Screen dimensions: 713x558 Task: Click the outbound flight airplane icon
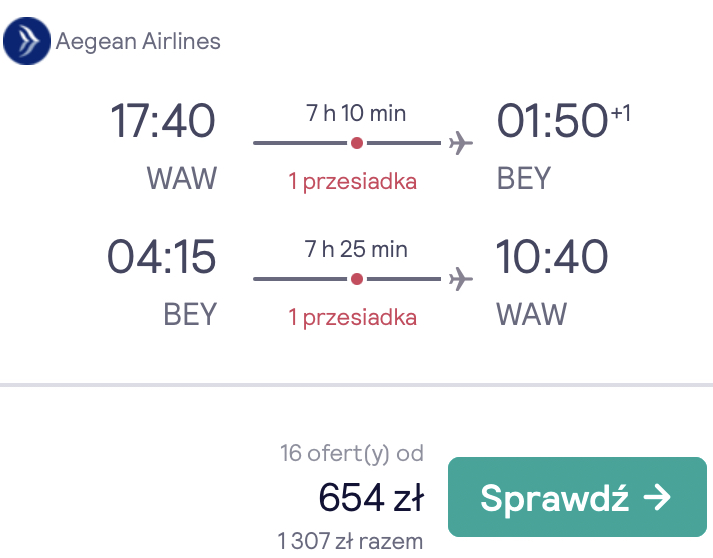[461, 143]
